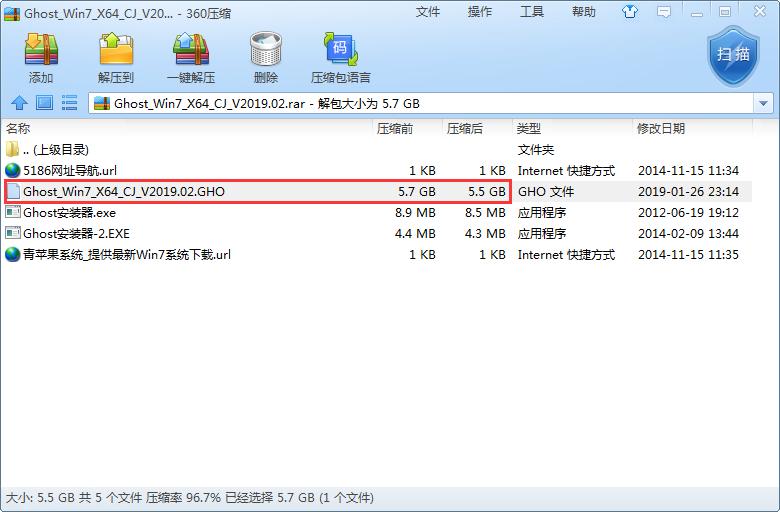780x512 pixels.
Task: Sort by the 名称 column header
Action: tap(18, 129)
